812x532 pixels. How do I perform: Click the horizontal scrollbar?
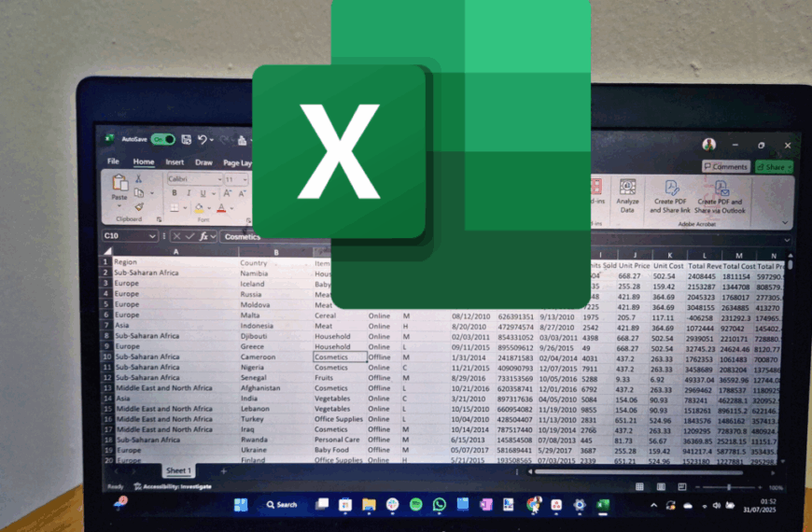pos(638,472)
